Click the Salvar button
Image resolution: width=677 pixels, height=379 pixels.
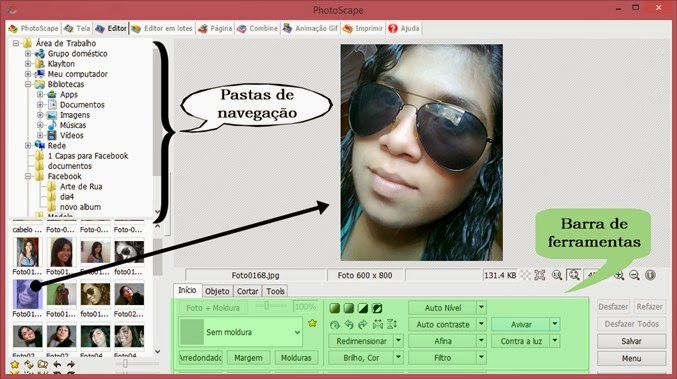631,341
